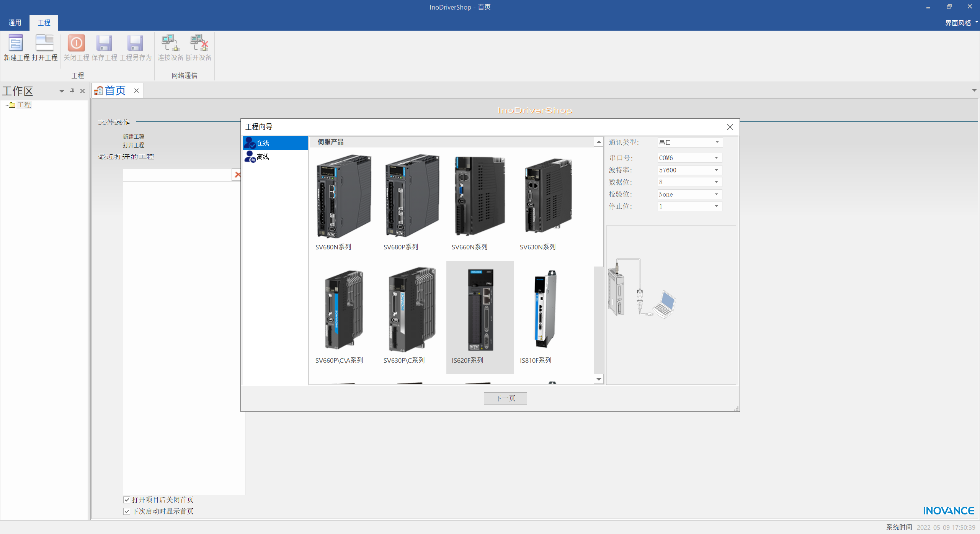
Task: Click the 关闭工程 red power icon
Action: (76, 43)
